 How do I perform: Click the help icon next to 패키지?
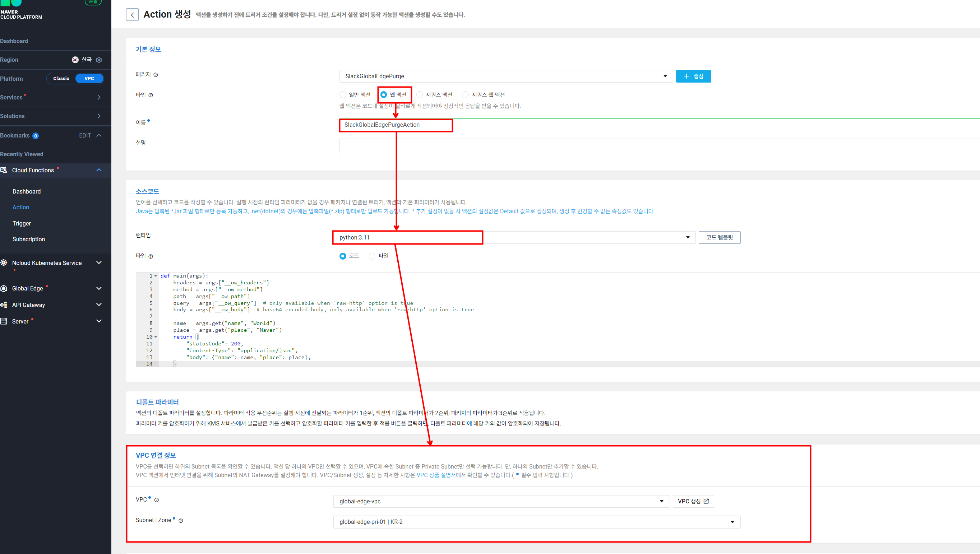point(156,75)
